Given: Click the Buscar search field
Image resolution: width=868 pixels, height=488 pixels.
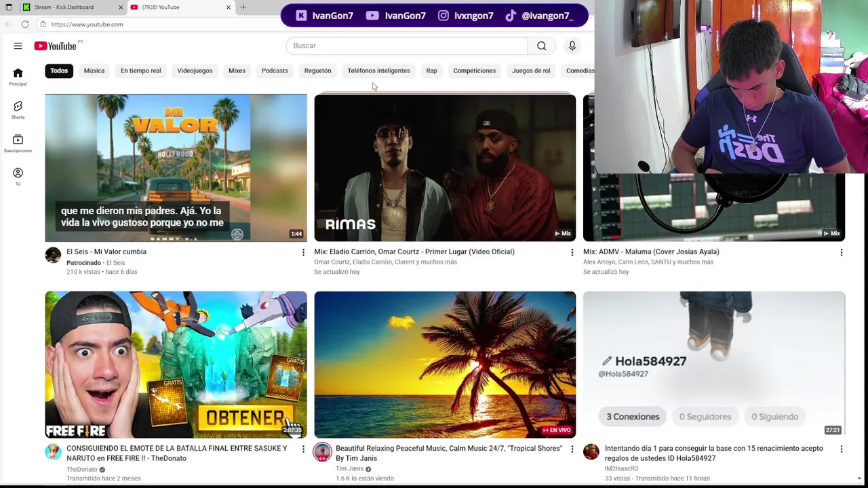Looking at the screenshot, I should [x=407, y=45].
